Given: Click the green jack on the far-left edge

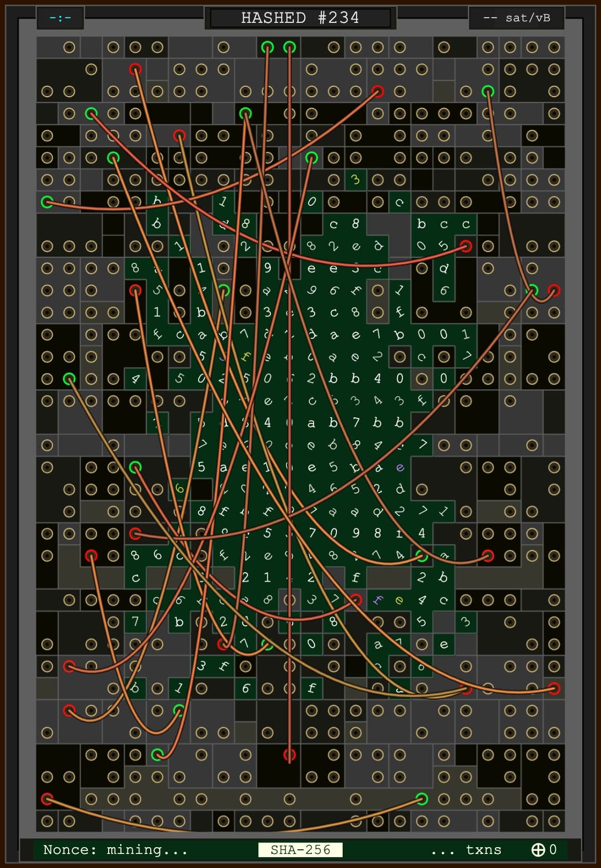Looking at the screenshot, I should [47, 202].
